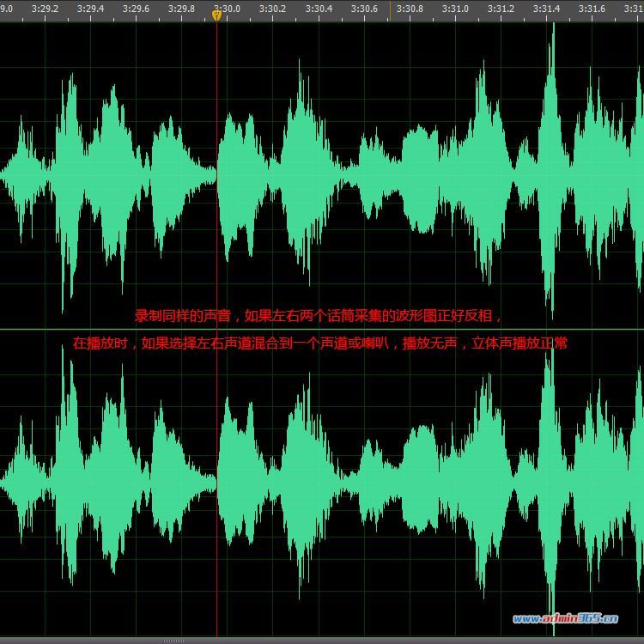Click inside the upper left-channel waveform
644x644 pixels.
[322, 175]
